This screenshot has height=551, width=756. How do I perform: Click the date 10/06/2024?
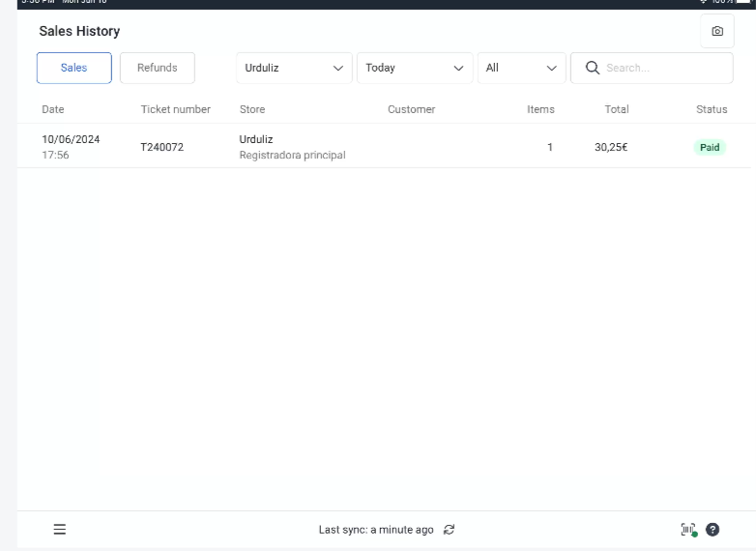point(71,139)
